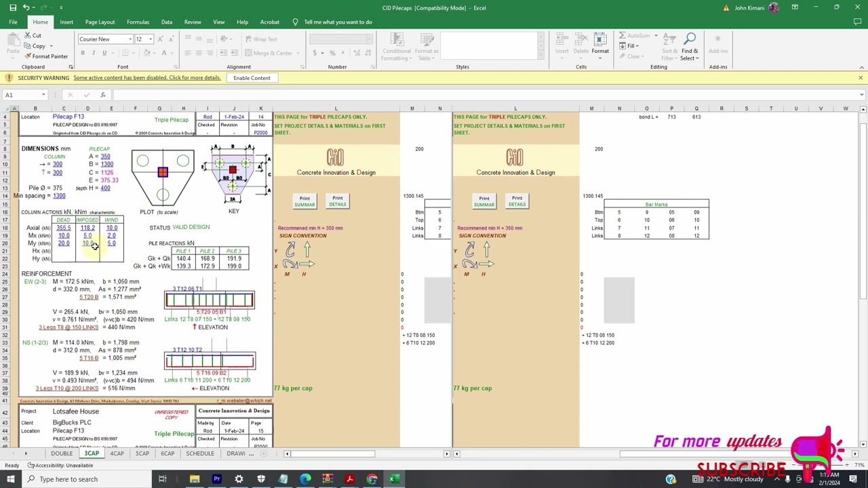The image size is (868, 488).
Task: Click the John Kimani account avatar
Action: (774, 7)
